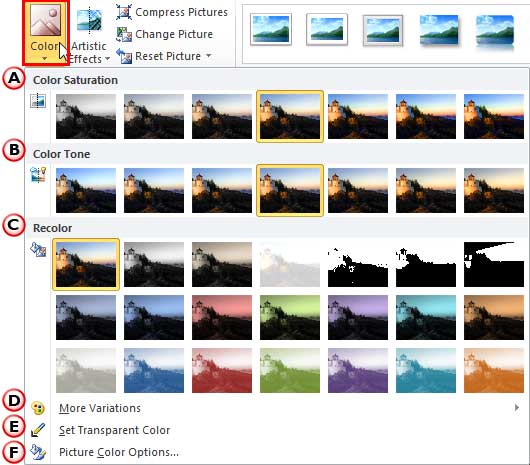This screenshot has height=465, width=530.
Task: Choose the coolest Color Tone thumbnail
Action: [86, 190]
